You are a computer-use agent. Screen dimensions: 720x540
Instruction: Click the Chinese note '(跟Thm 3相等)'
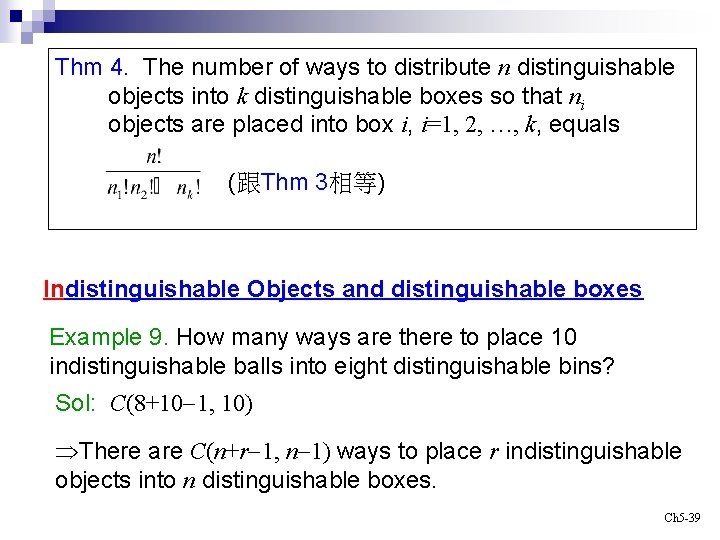[306, 183]
